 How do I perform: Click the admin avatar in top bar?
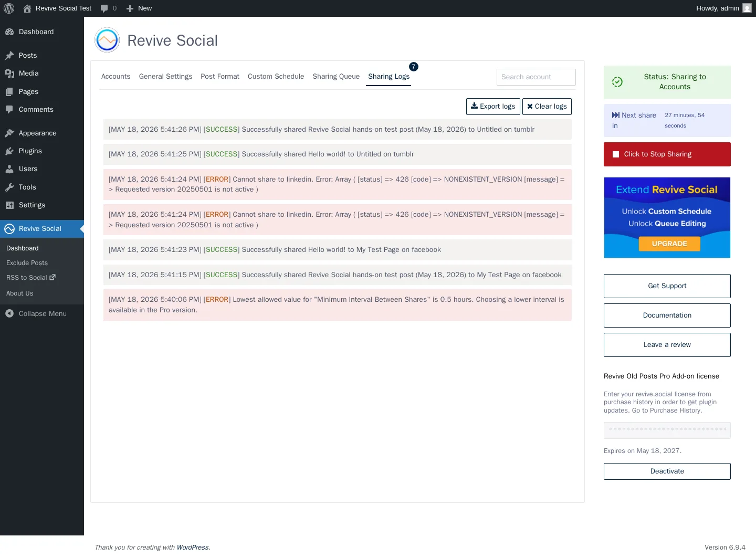[x=747, y=8]
